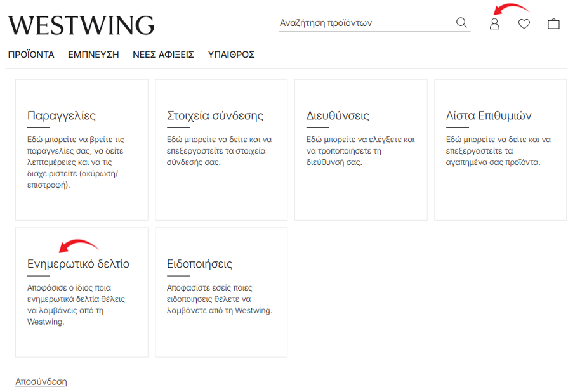The width and height of the screenshot is (568, 392).
Task: Click the WESTWING logo
Action: click(x=81, y=25)
